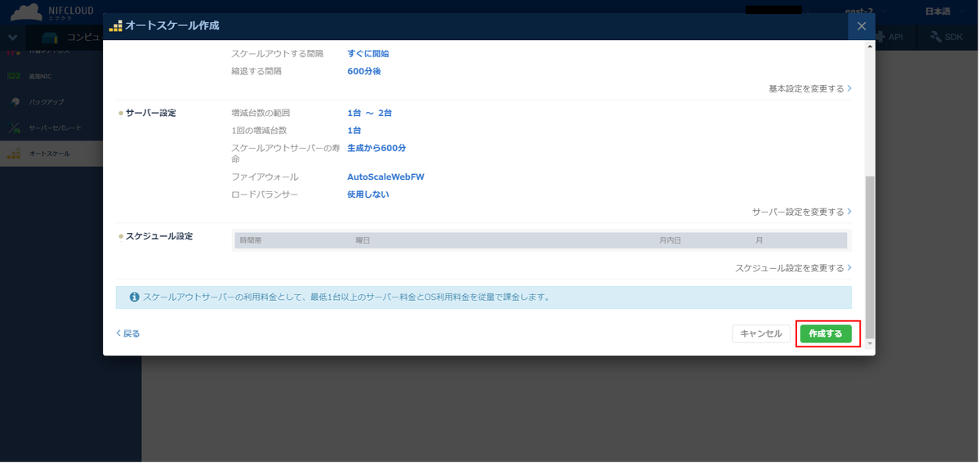Click the green 作成する button
The image size is (980, 465).
pos(826,333)
